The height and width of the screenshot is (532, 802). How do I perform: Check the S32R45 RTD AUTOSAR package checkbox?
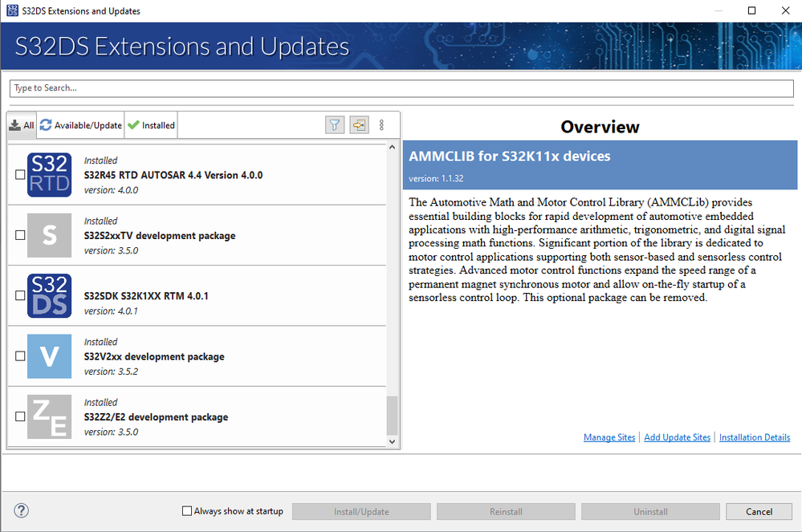tap(20, 175)
